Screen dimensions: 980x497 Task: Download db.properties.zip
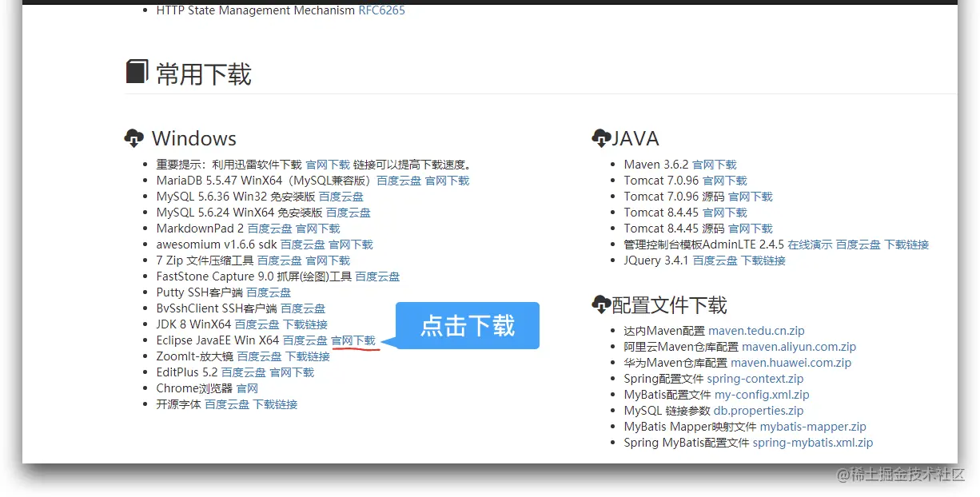(x=759, y=411)
